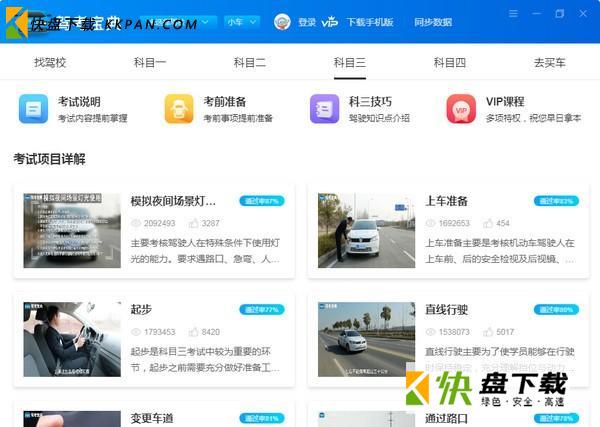This screenshot has height=427, width=600.
Task: Click the 变更车道 card title
Action: pyautogui.click(x=152, y=418)
